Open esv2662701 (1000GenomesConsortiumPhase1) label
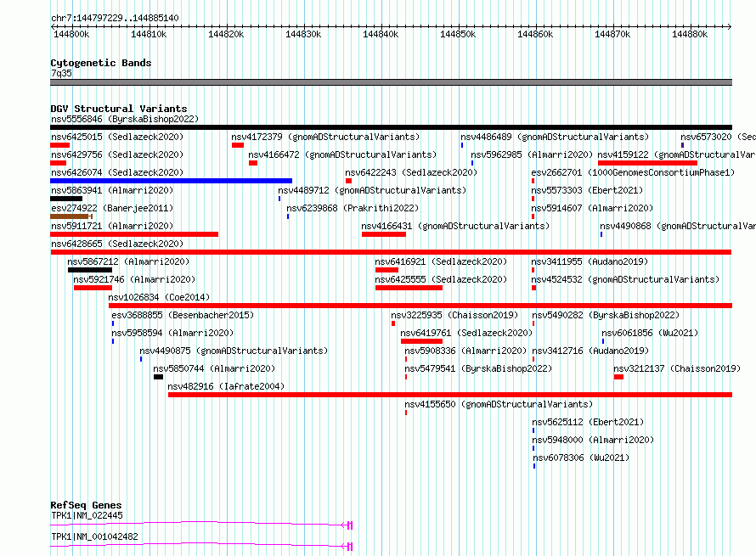This screenshot has height=556, width=756. 633,172
